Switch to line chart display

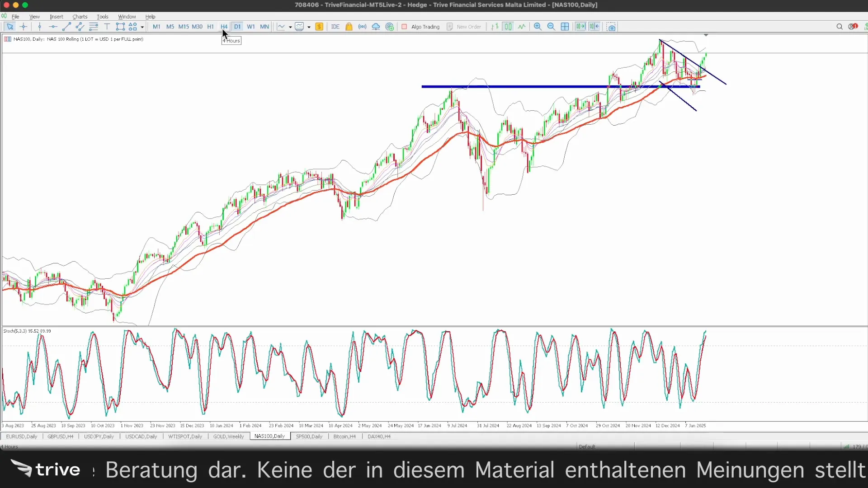click(x=522, y=27)
